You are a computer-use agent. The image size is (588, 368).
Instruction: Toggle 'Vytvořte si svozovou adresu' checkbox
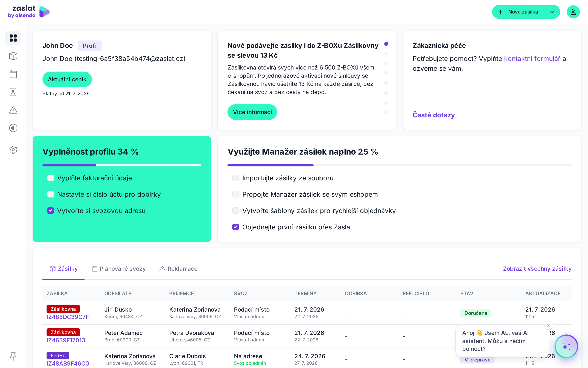coord(51,211)
